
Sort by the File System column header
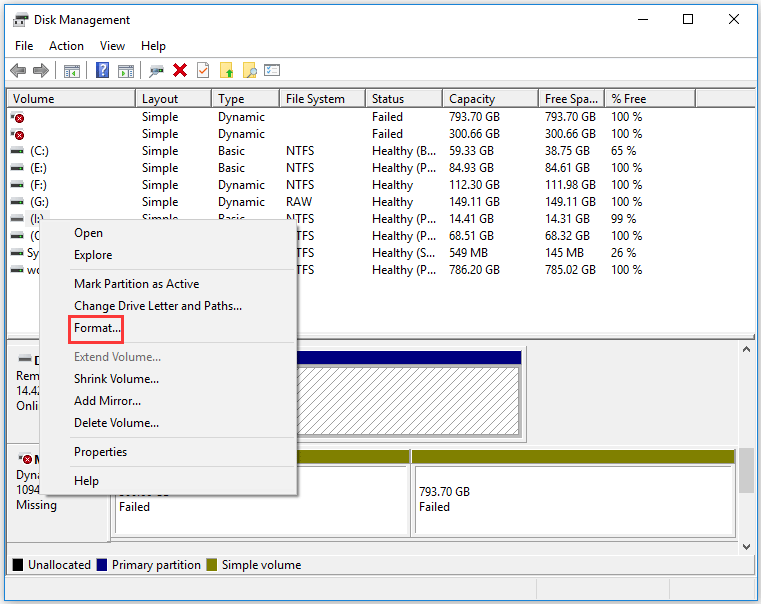coord(322,98)
